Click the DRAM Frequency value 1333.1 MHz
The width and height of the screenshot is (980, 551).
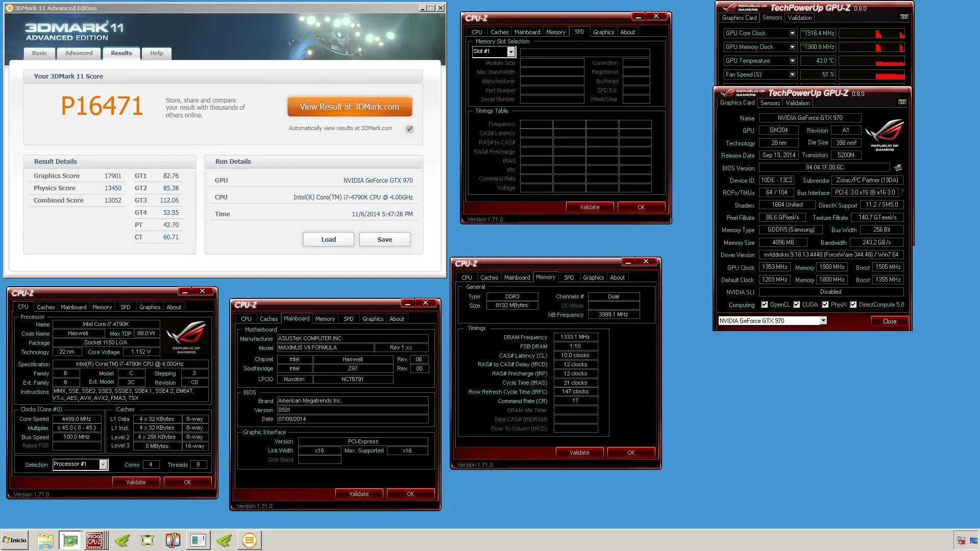[x=575, y=337]
